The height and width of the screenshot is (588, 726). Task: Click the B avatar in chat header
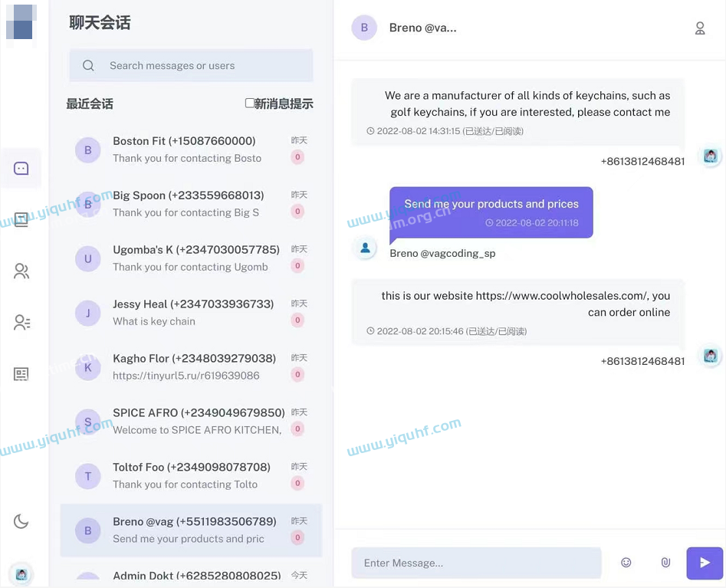(x=364, y=28)
